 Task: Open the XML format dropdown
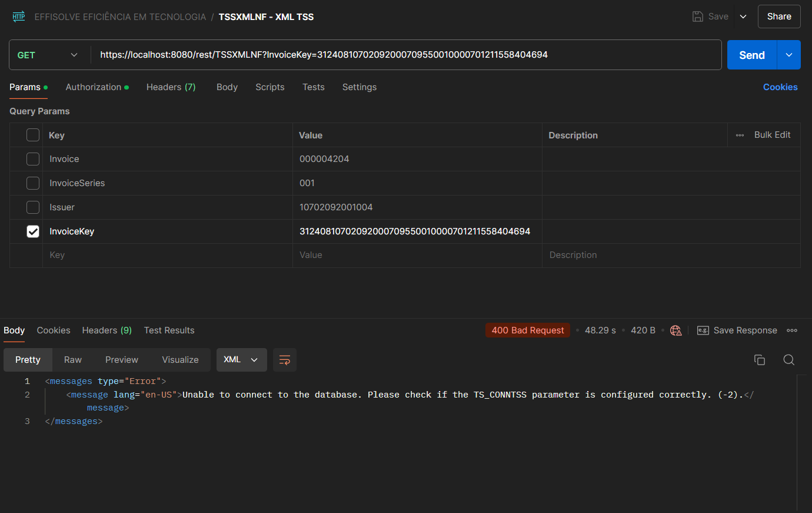coord(241,360)
